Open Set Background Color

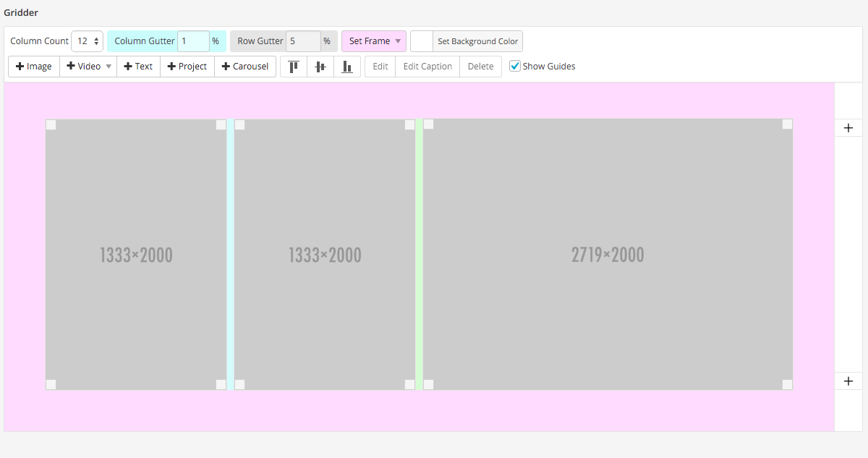(x=477, y=41)
